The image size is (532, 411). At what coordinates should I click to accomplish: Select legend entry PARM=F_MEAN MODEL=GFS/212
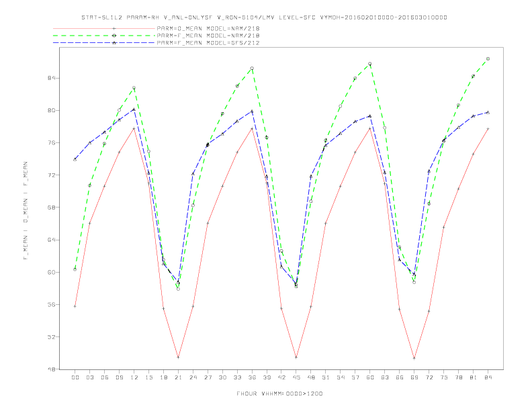pyautogui.click(x=208, y=43)
